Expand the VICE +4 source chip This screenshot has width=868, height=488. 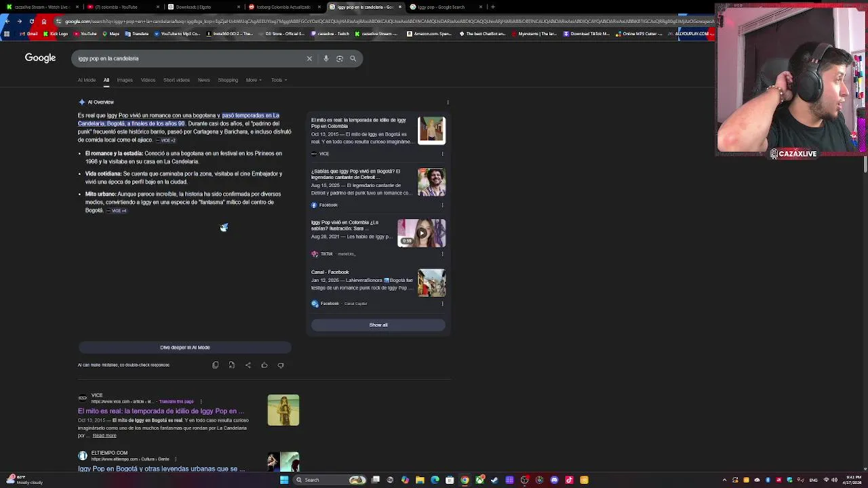point(117,211)
